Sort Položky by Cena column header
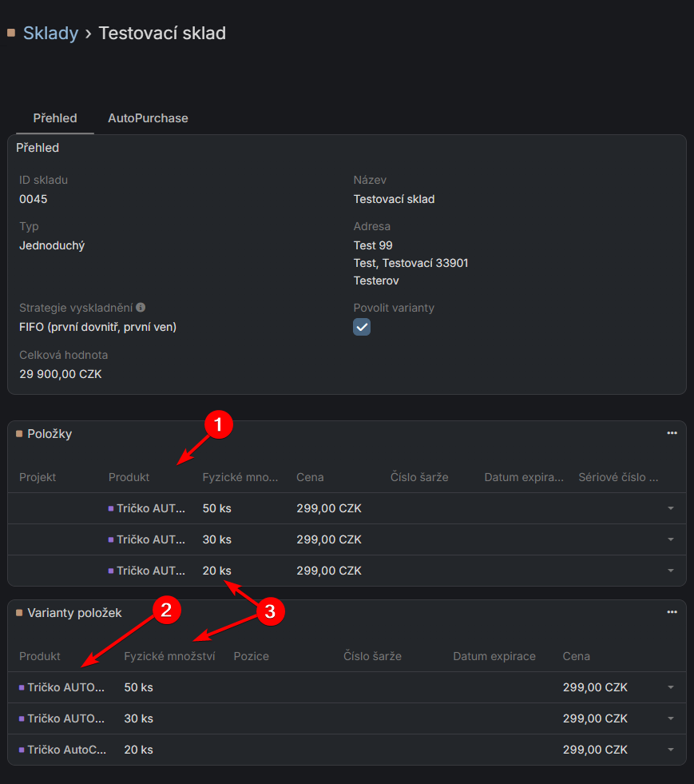 pos(310,477)
